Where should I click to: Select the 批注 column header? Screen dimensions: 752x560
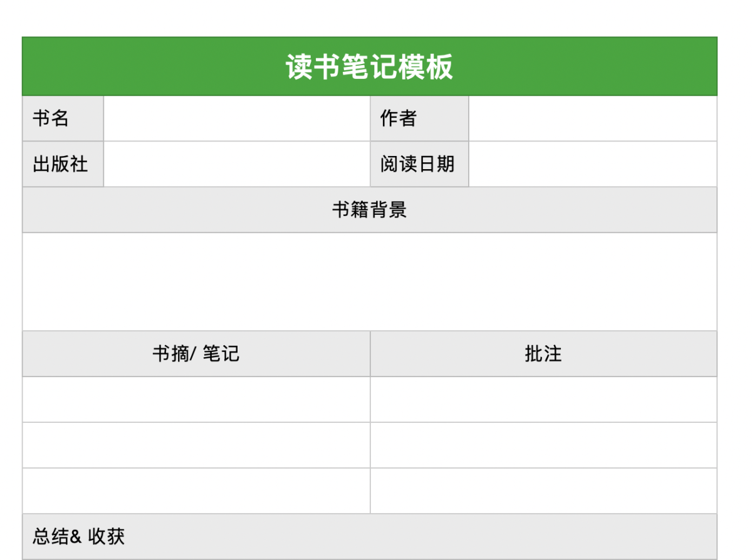[x=543, y=354]
